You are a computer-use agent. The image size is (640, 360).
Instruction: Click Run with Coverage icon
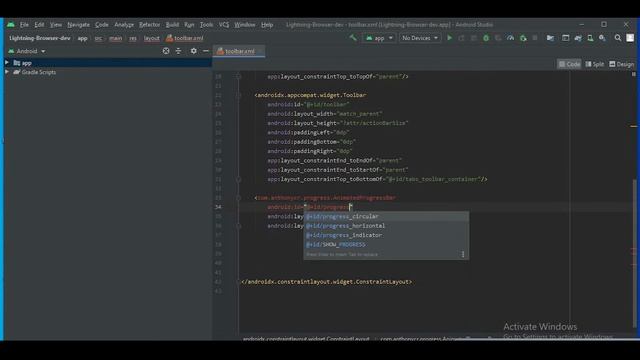[498, 38]
